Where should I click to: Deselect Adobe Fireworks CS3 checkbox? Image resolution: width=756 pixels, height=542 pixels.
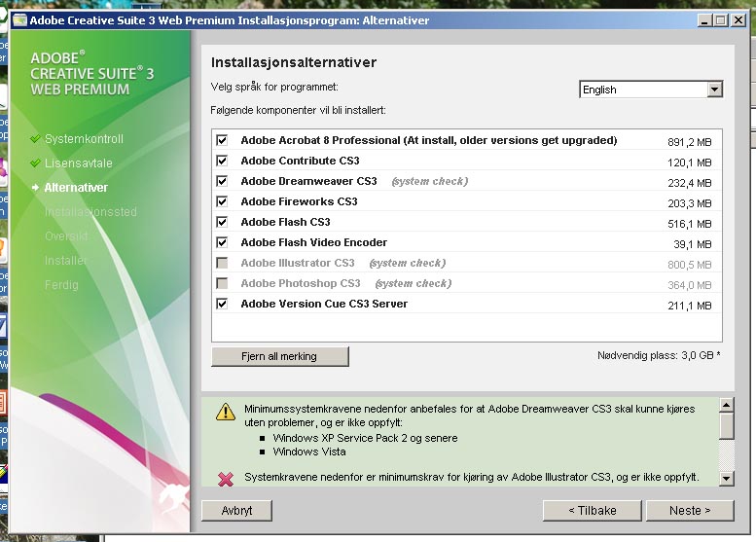tap(222, 201)
